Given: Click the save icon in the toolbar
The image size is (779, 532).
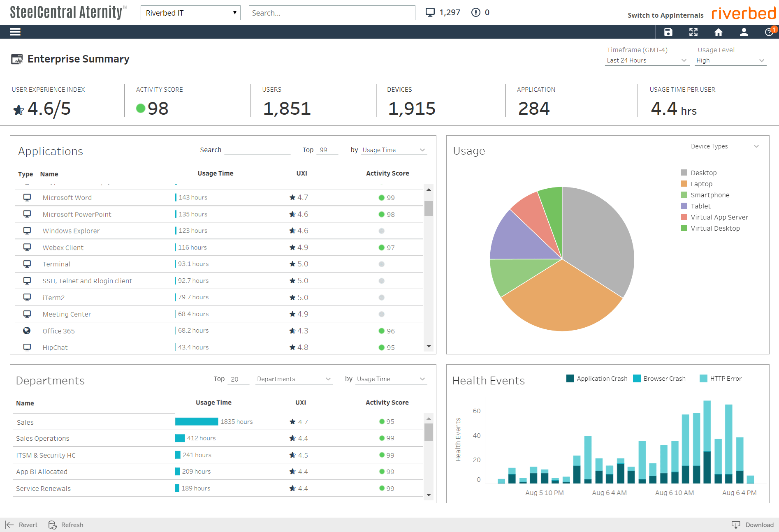Looking at the screenshot, I should [668, 32].
